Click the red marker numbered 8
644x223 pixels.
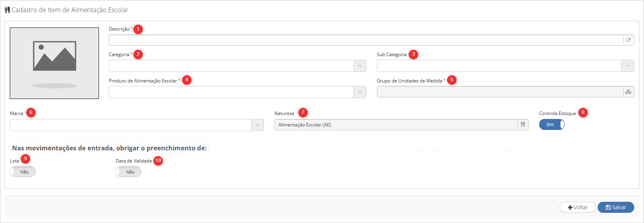(583, 112)
